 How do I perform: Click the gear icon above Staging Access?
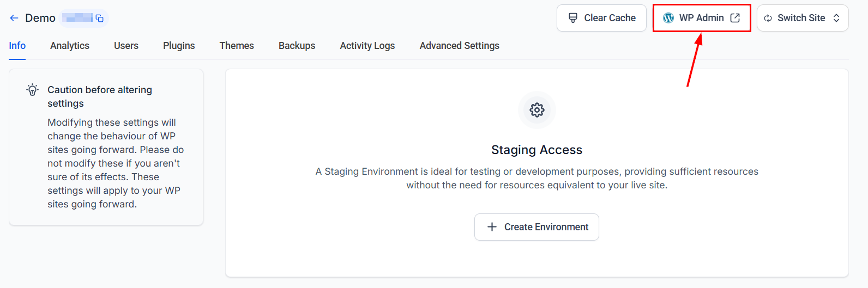[537, 110]
